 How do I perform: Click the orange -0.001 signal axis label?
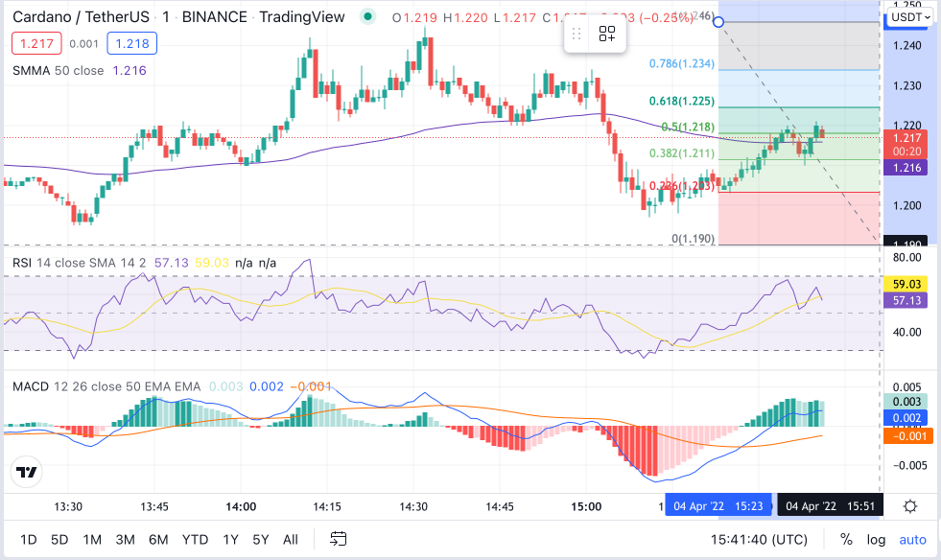[x=906, y=435]
